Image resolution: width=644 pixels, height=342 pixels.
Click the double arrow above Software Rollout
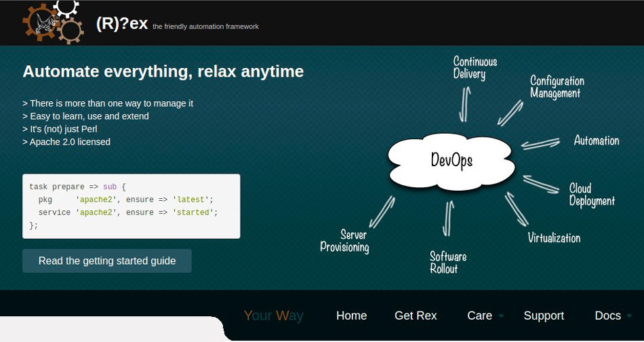pyautogui.click(x=448, y=218)
